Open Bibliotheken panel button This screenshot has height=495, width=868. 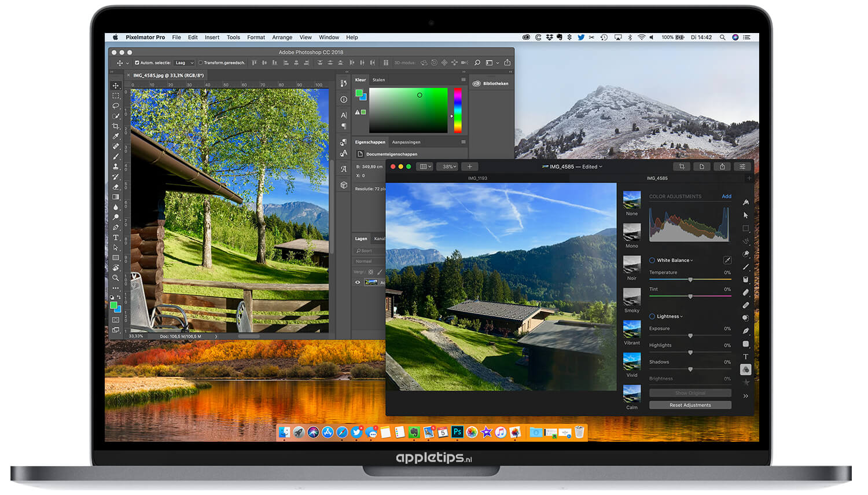pos(491,83)
